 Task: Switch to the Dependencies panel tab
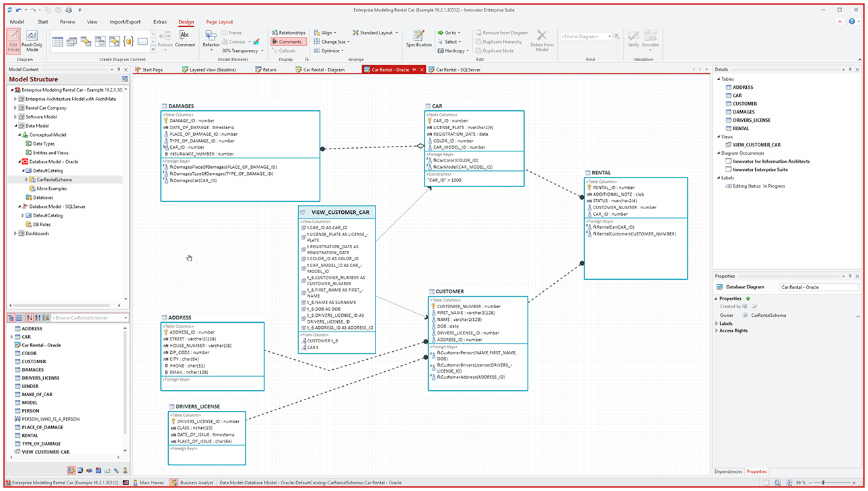(x=727, y=471)
